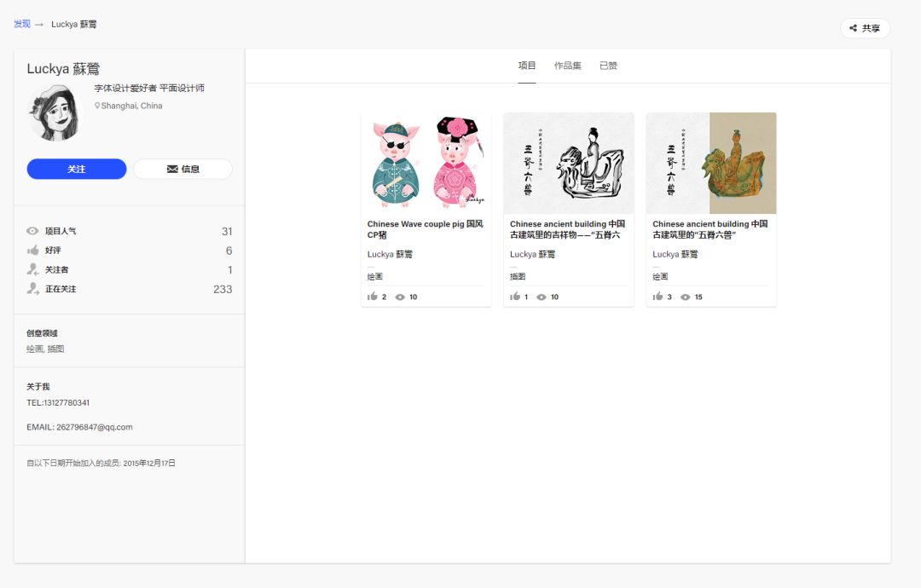The width and height of the screenshot is (921, 588).
Task: Click the thumbs-up icon next to 好评
Action: tap(33, 251)
